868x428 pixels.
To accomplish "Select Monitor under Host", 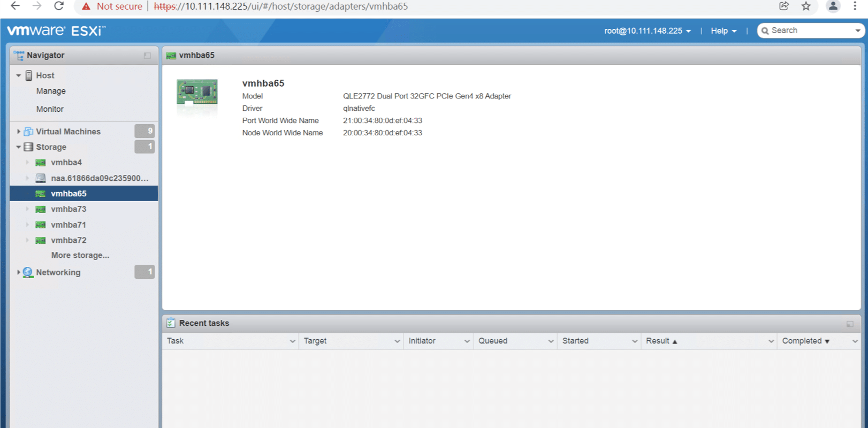I will (x=50, y=109).
